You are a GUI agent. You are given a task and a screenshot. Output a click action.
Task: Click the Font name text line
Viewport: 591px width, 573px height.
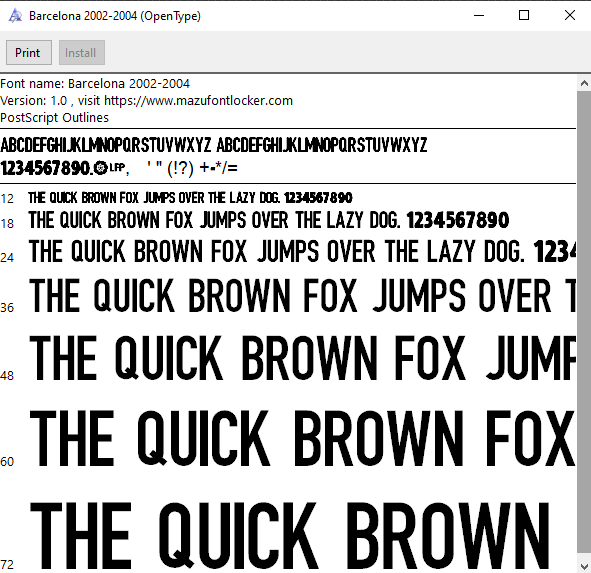[95, 83]
